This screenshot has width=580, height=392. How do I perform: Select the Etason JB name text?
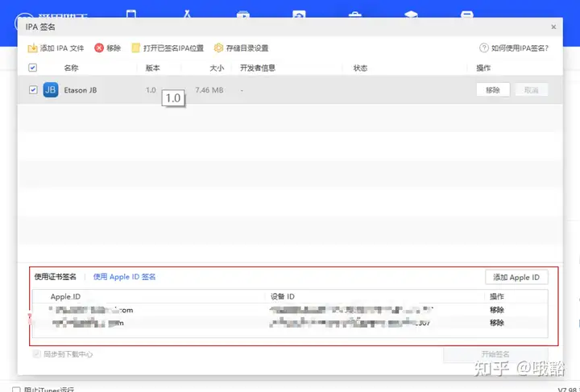[x=81, y=90]
